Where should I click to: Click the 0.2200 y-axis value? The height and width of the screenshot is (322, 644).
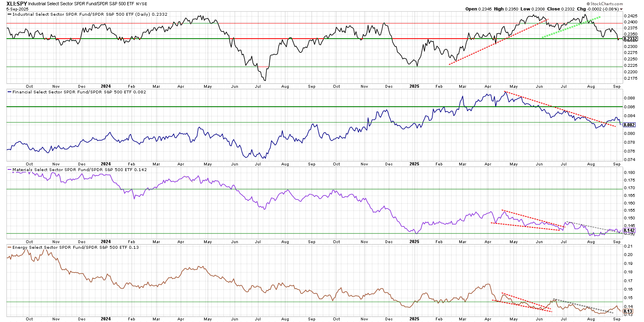coord(630,72)
